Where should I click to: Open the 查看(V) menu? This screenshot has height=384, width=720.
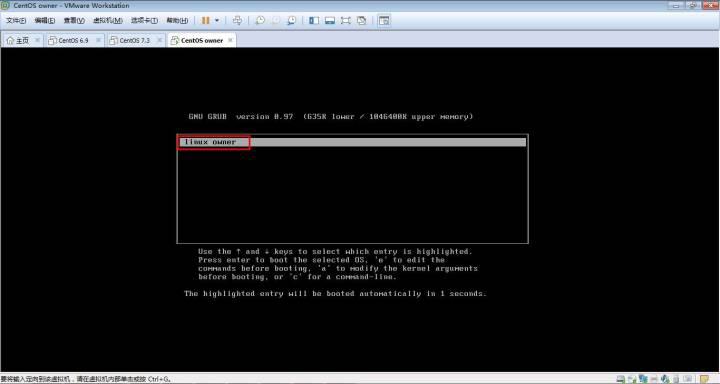click(74, 20)
